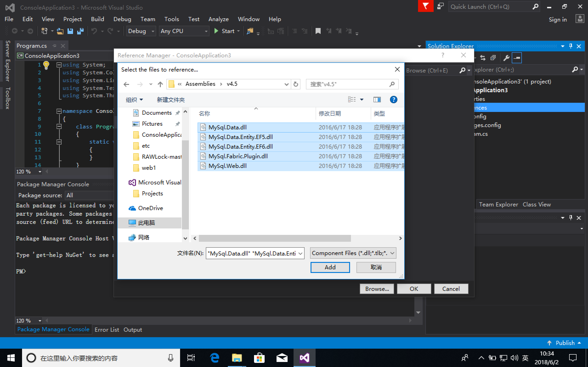Open the Solution Explorer search icon

tap(575, 70)
